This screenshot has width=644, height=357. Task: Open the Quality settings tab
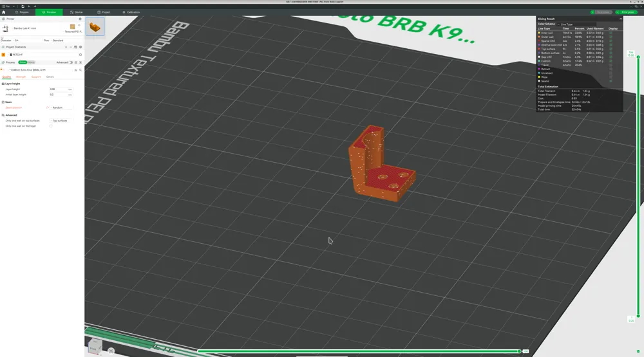click(6, 77)
